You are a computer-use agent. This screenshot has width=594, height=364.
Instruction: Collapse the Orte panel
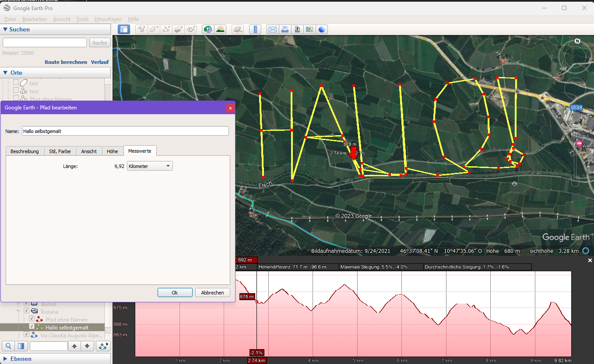point(5,73)
